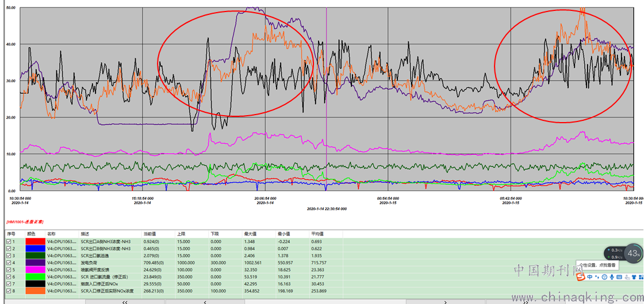Viewport: 644px width, 304px height.
Task: Click the >> fast-forward time button
Action: click(x=526, y=302)
